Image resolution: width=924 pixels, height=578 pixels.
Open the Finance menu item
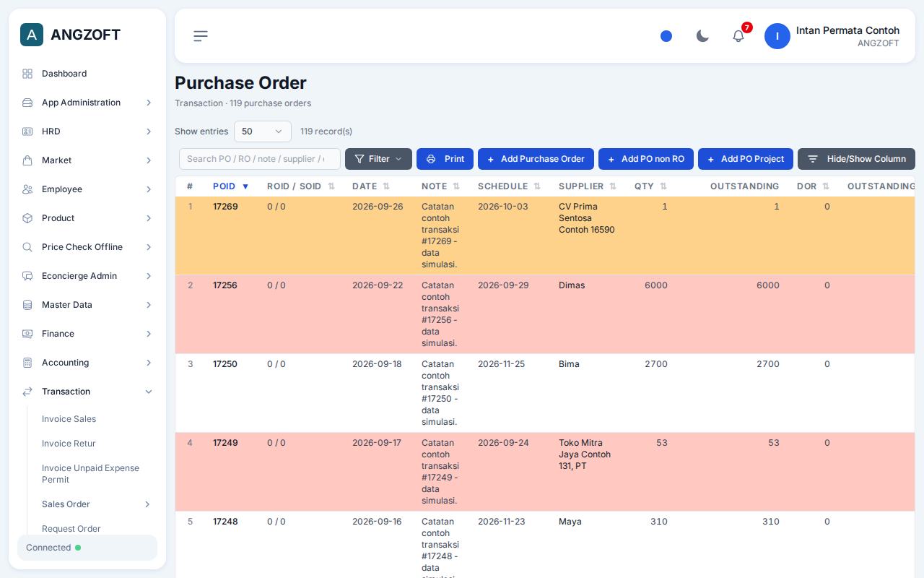87,334
